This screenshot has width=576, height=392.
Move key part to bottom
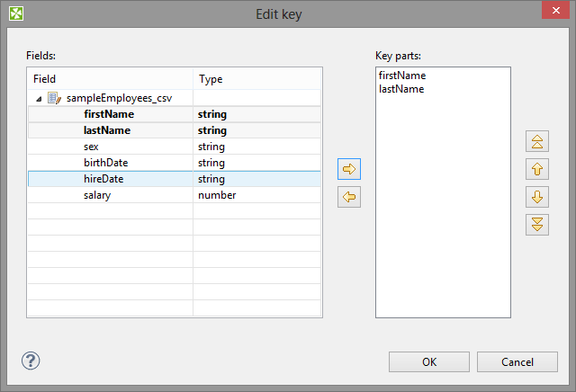tap(537, 223)
